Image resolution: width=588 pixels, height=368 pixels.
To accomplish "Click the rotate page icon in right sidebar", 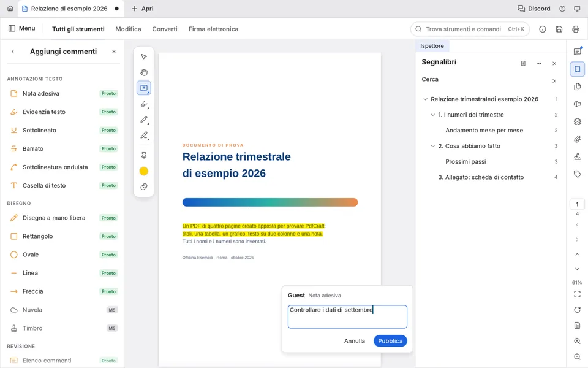I will click(x=577, y=310).
